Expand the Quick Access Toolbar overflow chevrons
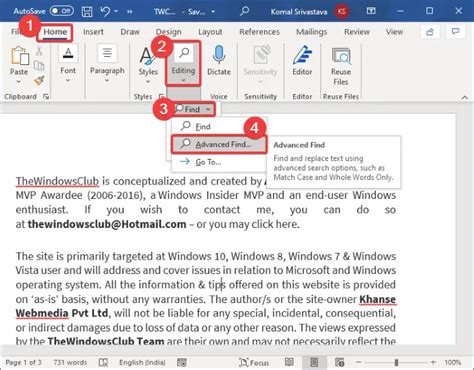The image size is (474, 370). (x=130, y=12)
